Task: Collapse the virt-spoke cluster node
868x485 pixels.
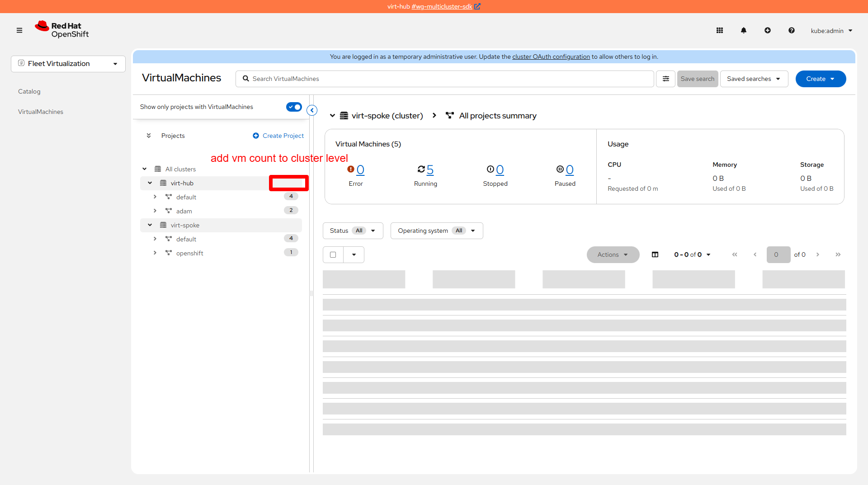Action: (x=150, y=225)
